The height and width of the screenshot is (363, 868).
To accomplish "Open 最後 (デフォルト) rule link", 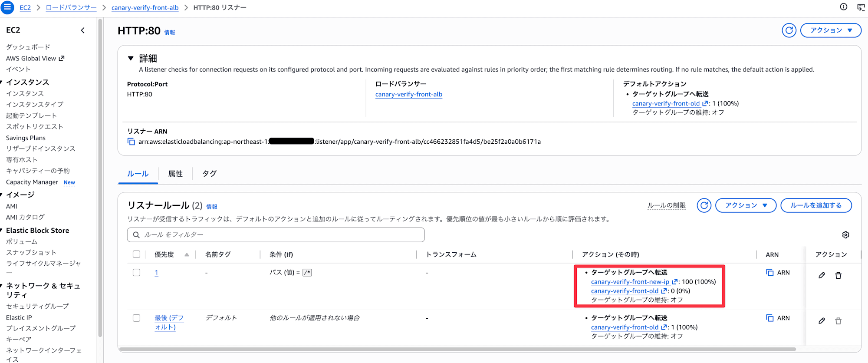I will click(x=169, y=323).
